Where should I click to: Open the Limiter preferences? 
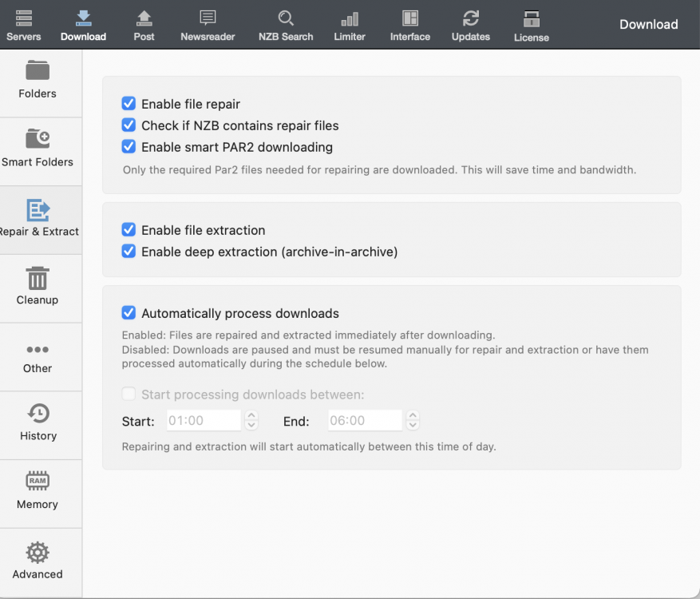[350, 25]
